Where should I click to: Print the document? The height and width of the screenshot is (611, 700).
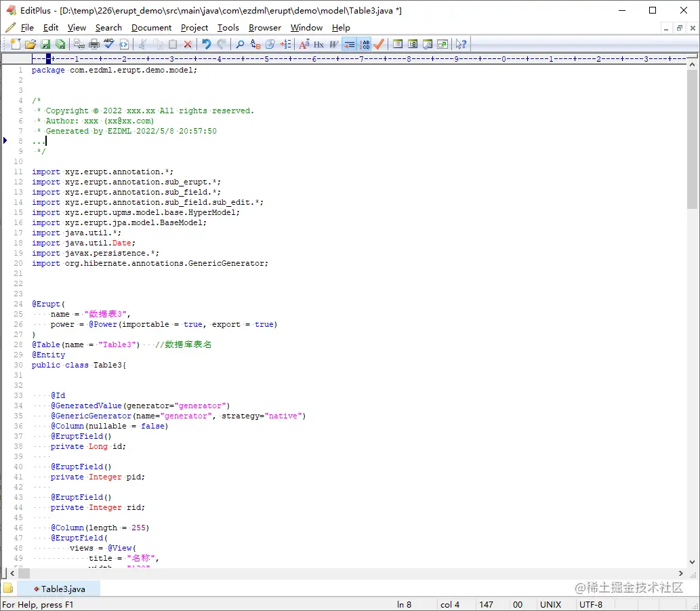(x=94, y=44)
